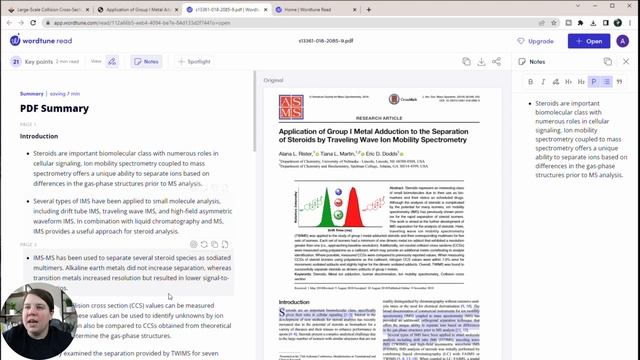Open the Chrome three-dot menu

point(630,23)
